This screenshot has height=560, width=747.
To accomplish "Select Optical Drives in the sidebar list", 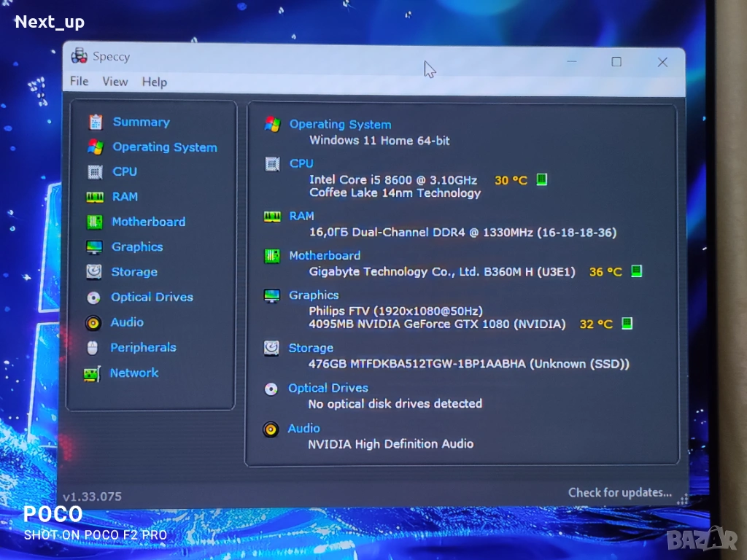I will pyautogui.click(x=152, y=297).
